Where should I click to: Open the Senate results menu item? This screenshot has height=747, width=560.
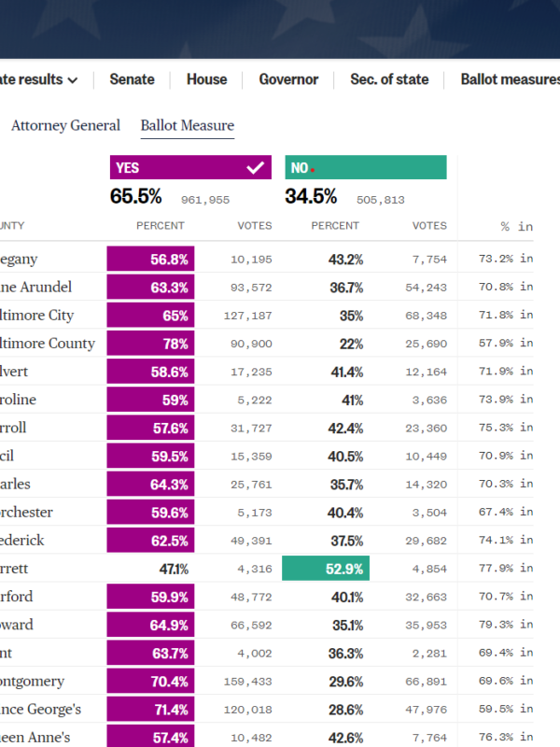[132, 79]
